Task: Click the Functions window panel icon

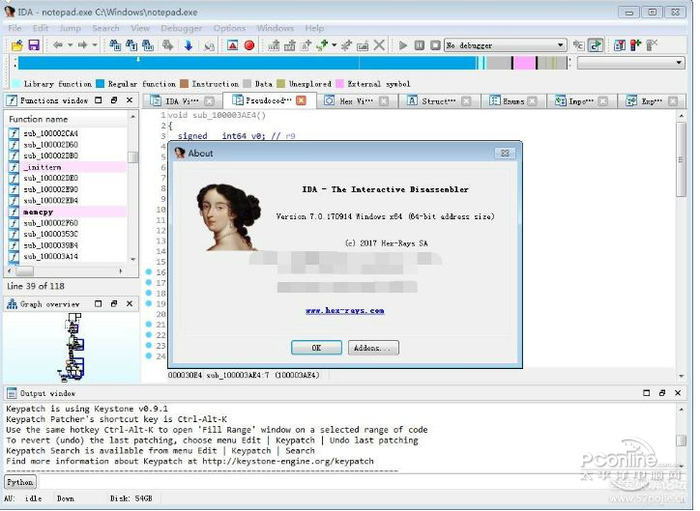Action: tap(12, 100)
